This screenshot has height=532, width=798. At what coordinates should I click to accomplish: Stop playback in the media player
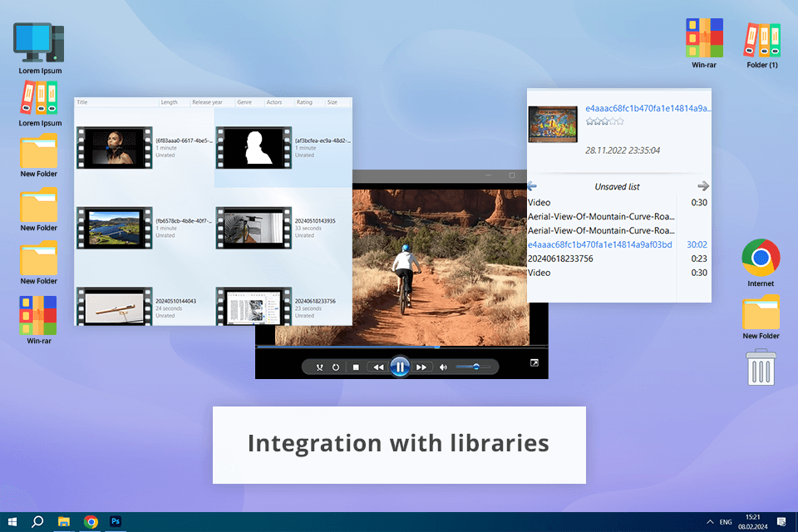pos(356,367)
